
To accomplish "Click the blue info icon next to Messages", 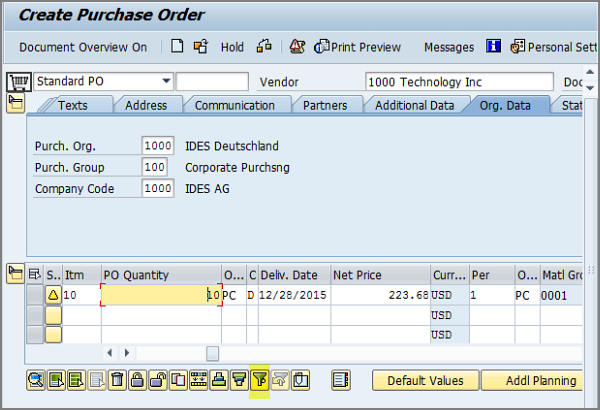I will coord(493,47).
